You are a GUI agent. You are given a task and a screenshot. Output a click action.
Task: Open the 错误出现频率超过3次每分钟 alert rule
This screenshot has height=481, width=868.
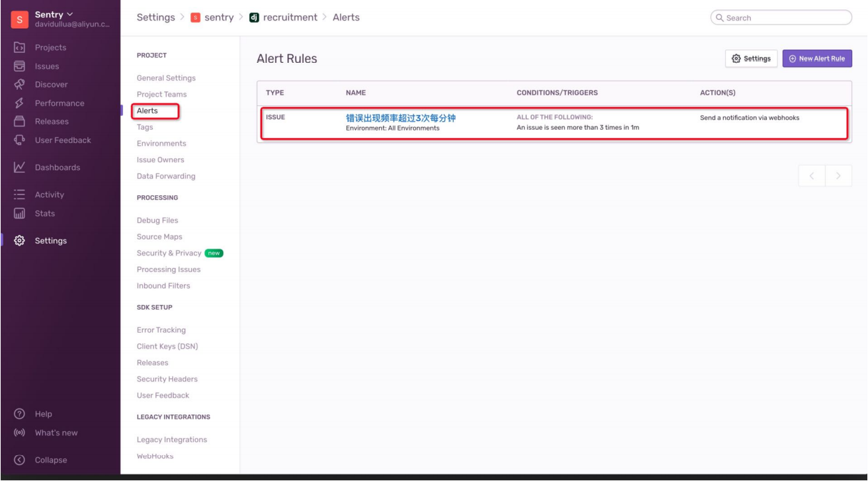point(400,118)
